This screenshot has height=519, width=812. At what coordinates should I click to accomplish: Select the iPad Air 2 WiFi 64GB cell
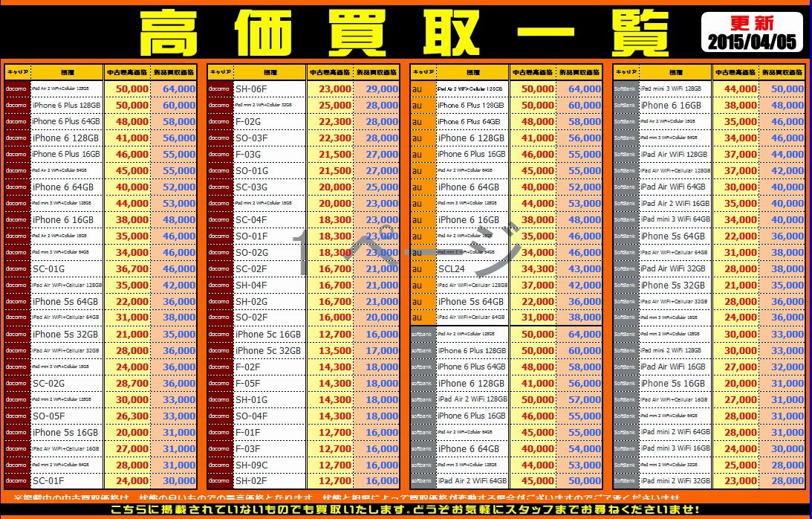pyautogui.click(x=472, y=482)
